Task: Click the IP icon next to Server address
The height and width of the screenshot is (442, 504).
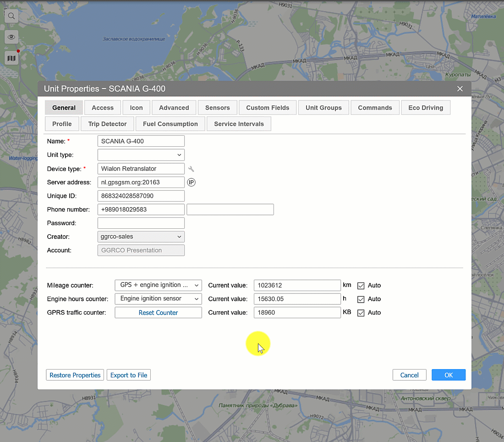Action: (x=191, y=182)
